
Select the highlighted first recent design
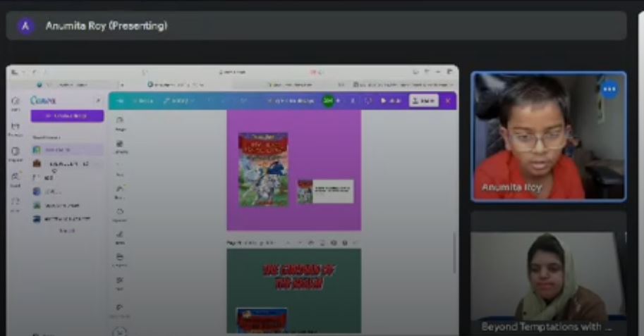click(67, 150)
